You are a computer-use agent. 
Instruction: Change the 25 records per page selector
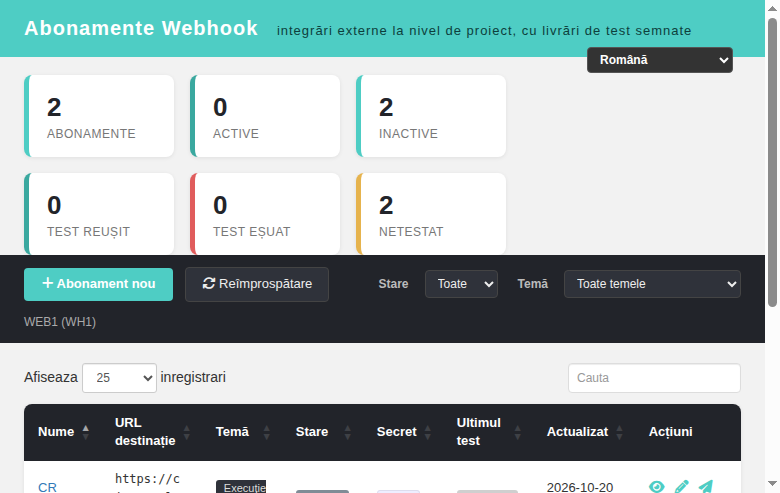119,378
